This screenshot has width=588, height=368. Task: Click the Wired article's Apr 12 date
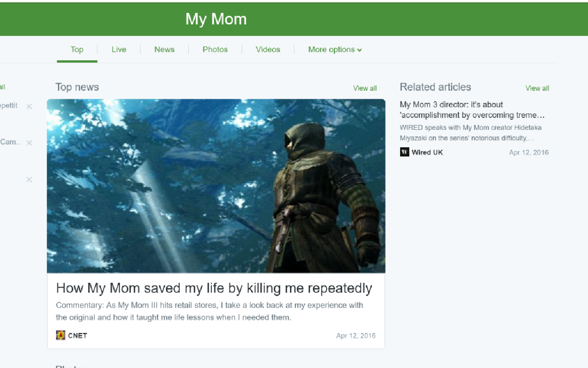tap(529, 152)
